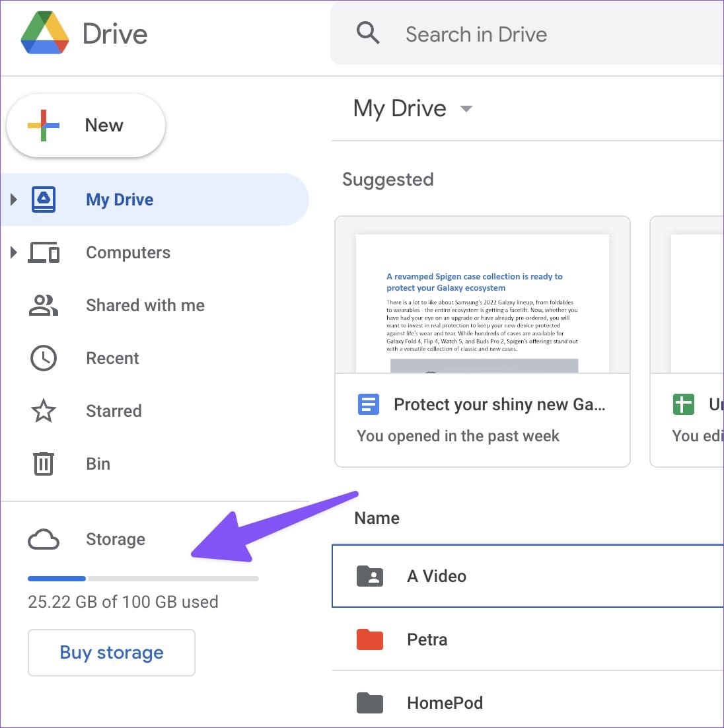
Task: Expand the My Drive tree arrow
Action: (x=13, y=200)
